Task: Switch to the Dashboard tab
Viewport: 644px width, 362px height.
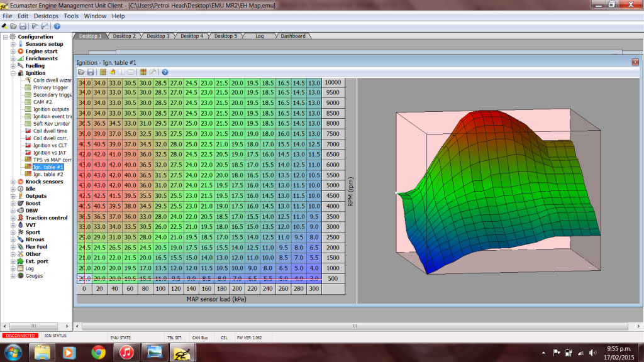Action: point(293,36)
